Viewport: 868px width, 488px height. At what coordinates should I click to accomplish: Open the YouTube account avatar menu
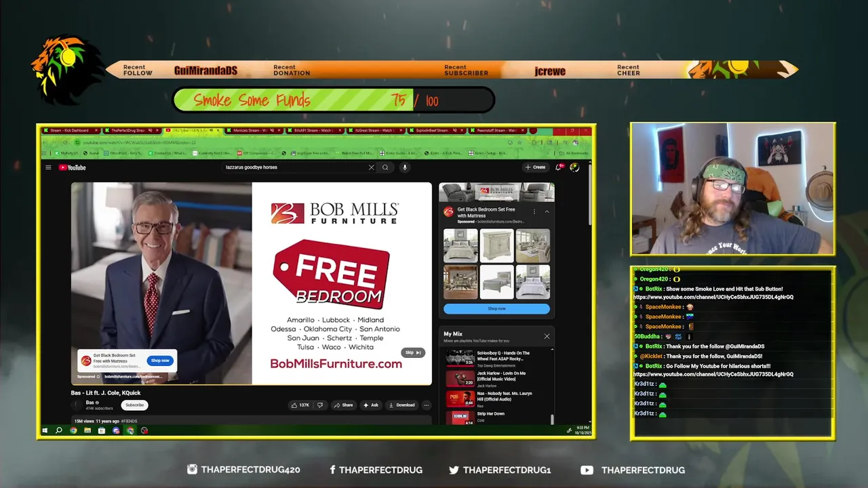coord(575,167)
